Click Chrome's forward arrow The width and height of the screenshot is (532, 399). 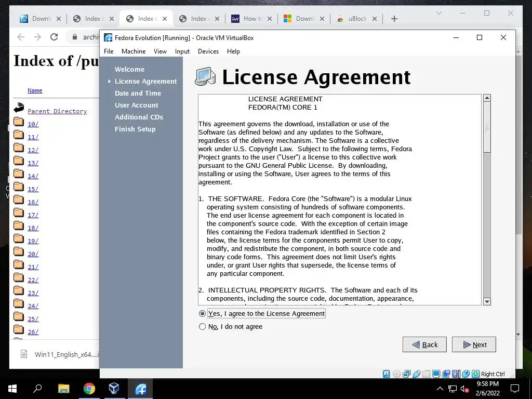coord(37,37)
